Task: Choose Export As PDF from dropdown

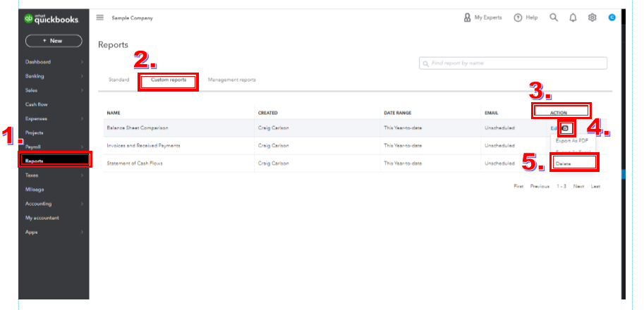Action: point(572,141)
